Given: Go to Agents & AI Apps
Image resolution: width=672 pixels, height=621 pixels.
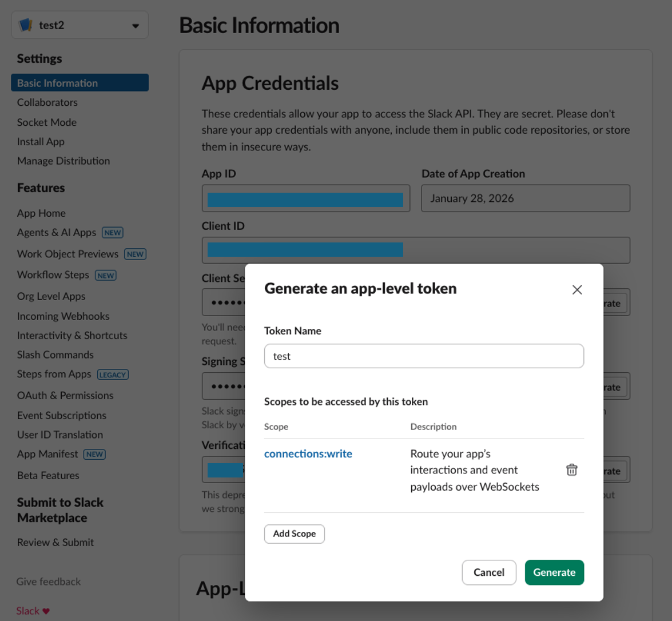Looking at the screenshot, I should coord(57,233).
